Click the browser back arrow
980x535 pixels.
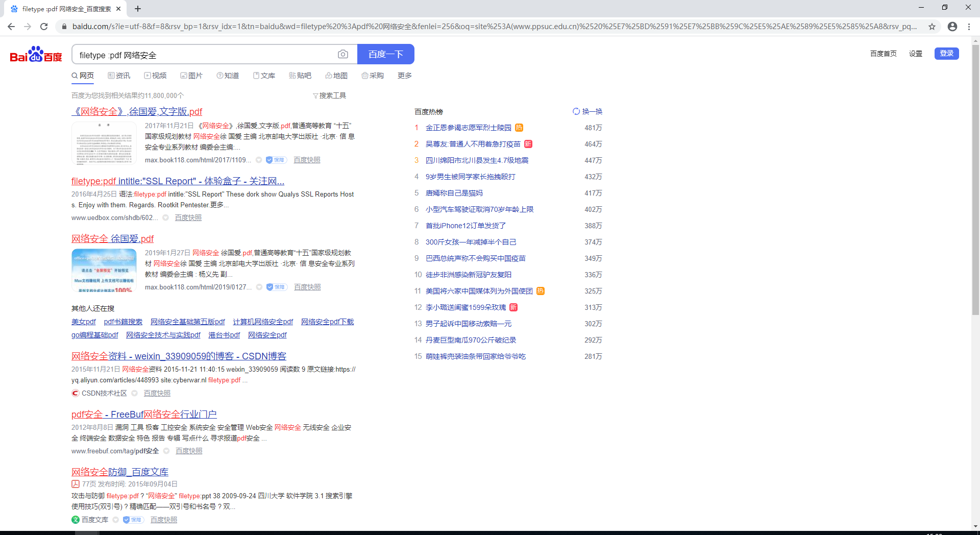(x=11, y=27)
